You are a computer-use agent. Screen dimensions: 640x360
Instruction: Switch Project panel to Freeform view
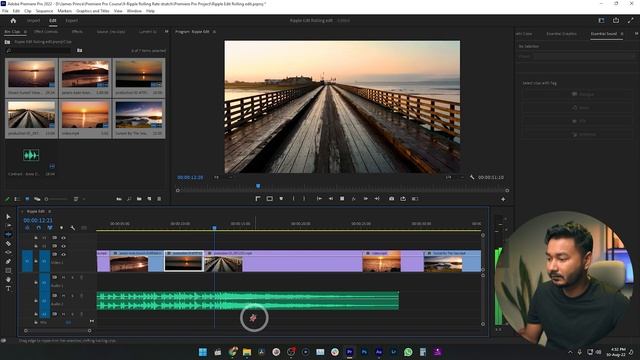37,199
